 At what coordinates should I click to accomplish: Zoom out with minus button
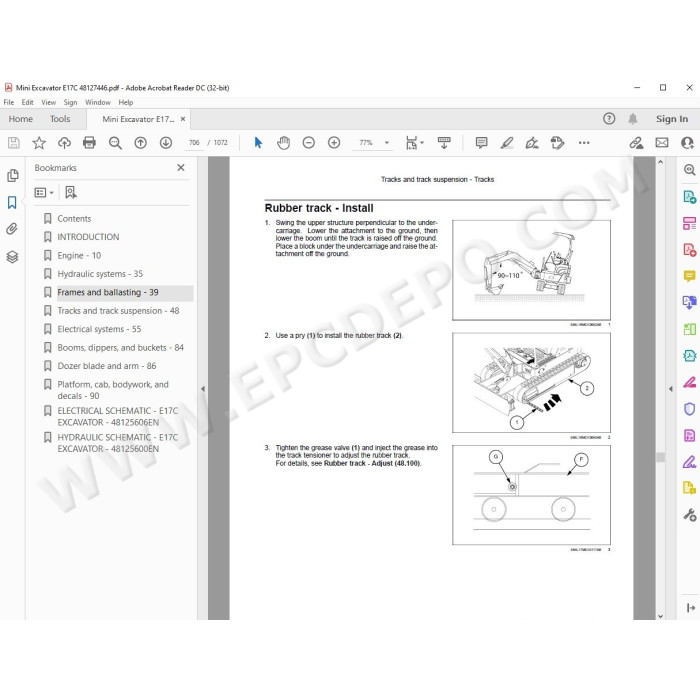308,143
